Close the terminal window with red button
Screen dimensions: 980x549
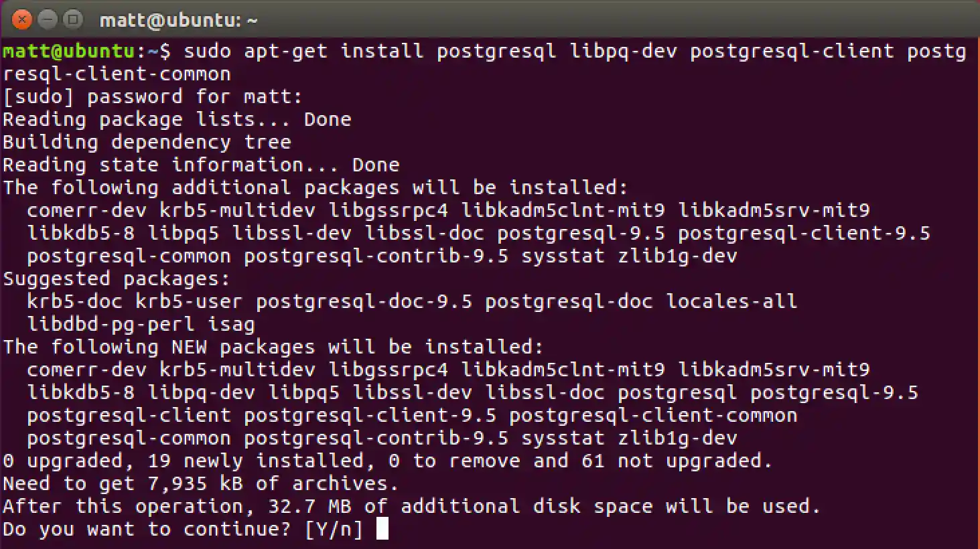(21, 19)
